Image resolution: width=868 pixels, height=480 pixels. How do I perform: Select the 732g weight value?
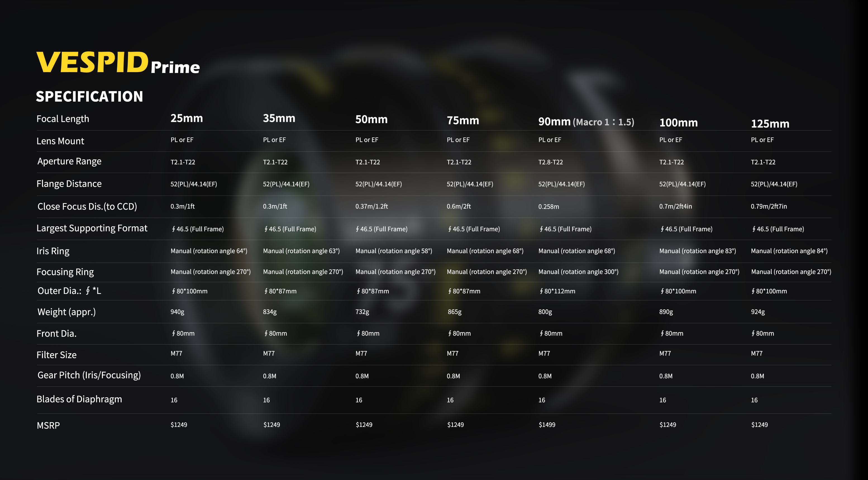362,312
